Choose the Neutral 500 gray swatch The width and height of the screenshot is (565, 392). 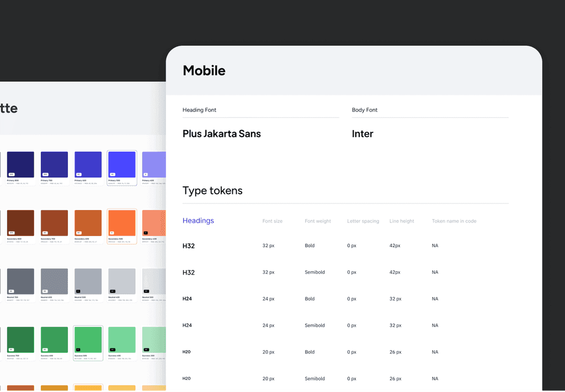(88, 282)
